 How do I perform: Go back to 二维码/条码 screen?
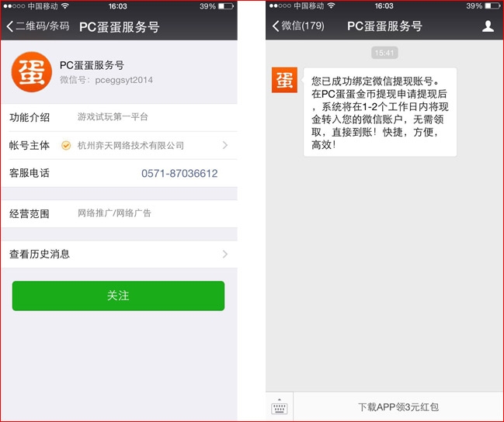38,26
